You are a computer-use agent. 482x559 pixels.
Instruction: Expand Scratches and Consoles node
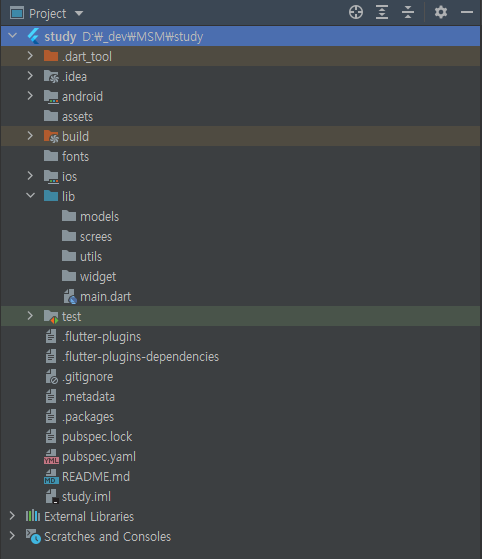[x=12, y=535]
